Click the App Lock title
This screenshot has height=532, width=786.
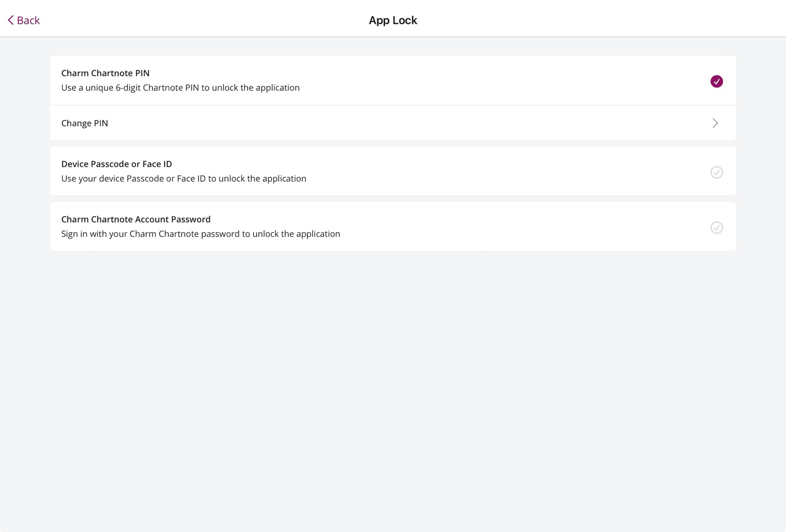tap(393, 20)
